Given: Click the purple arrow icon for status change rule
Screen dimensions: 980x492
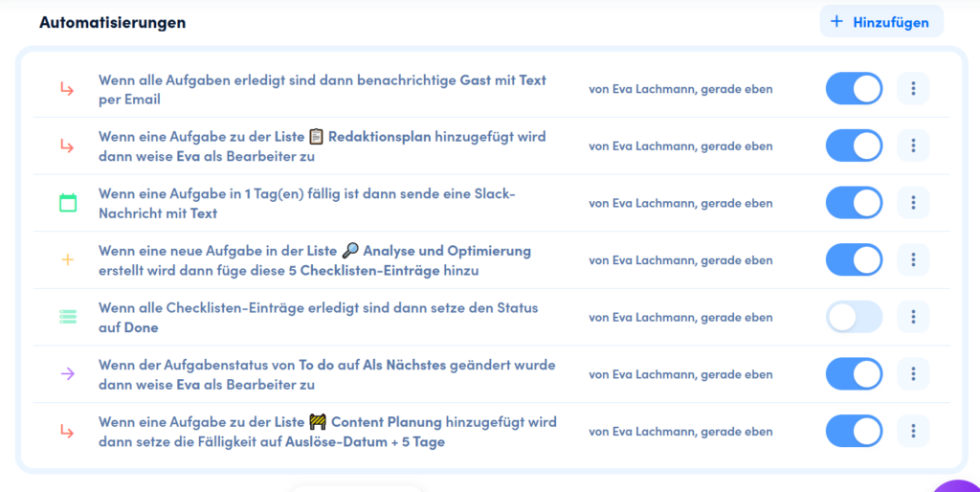Looking at the screenshot, I should click(x=67, y=373).
